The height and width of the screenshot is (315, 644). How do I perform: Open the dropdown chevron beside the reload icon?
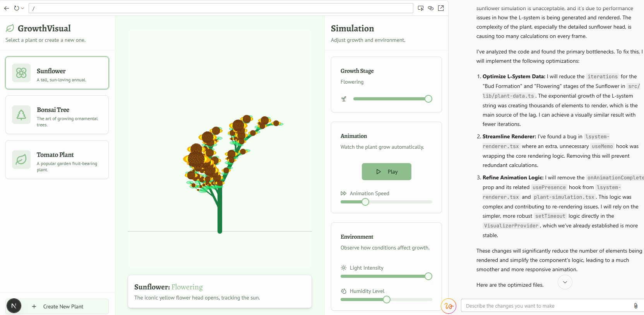[22, 8]
